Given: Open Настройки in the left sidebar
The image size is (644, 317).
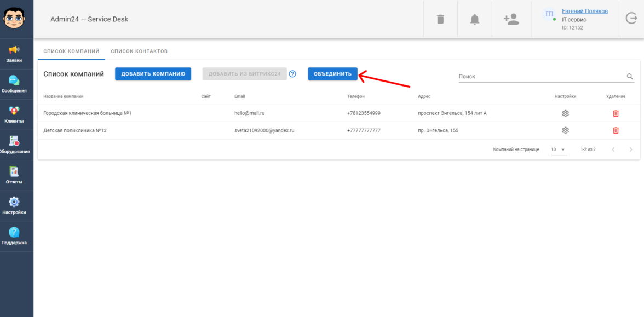Looking at the screenshot, I should click(x=14, y=205).
